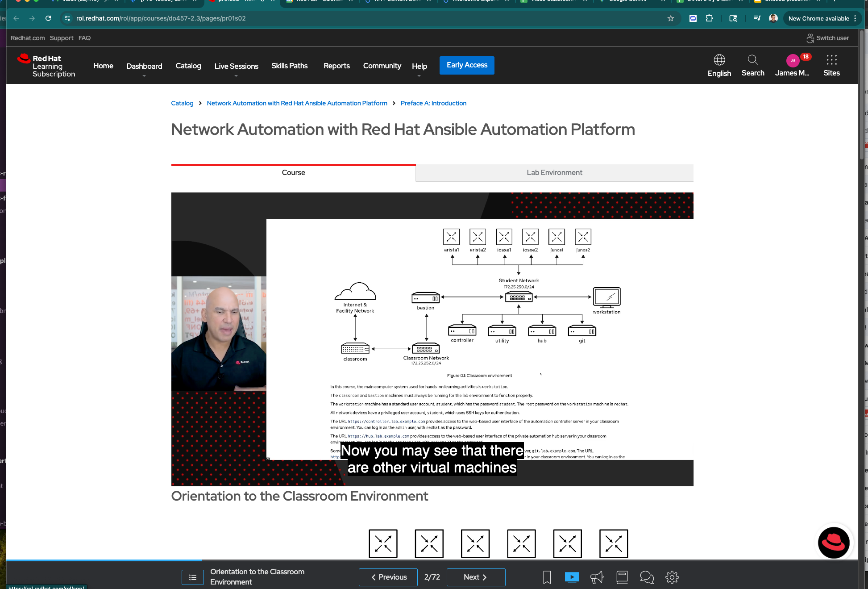Click the Preface A: Introduction breadcrumb link

433,103
